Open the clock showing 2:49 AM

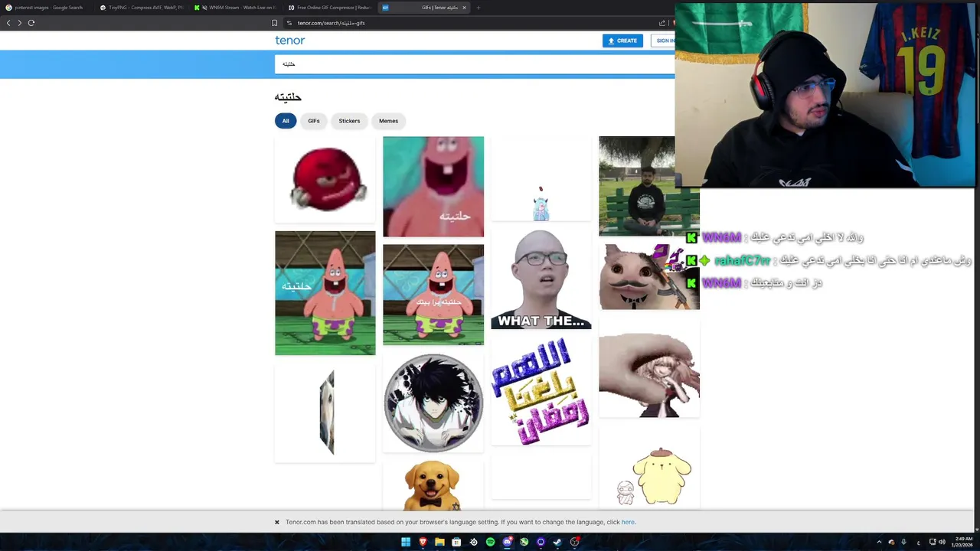pos(962,542)
